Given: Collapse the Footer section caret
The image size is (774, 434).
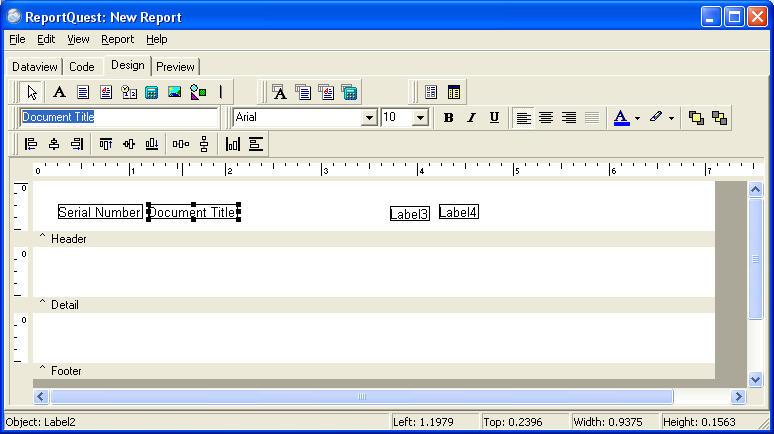Looking at the screenshot, I should pyautogui.click(x=42, y=369).
